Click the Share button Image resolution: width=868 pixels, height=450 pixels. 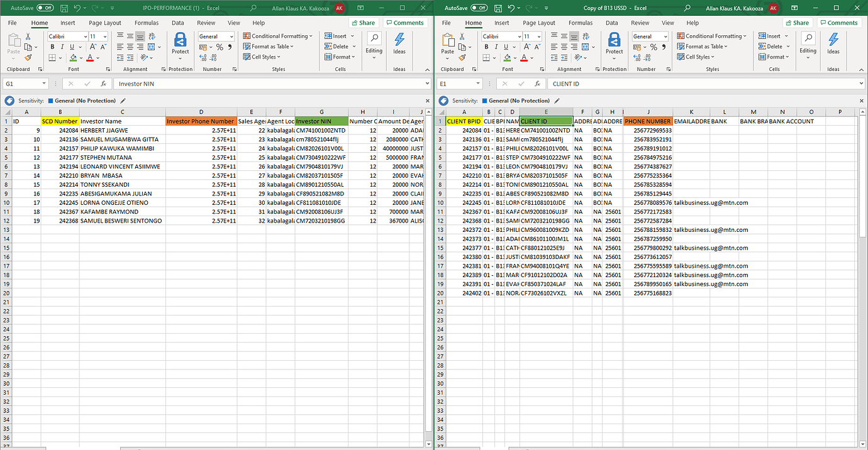364,22
